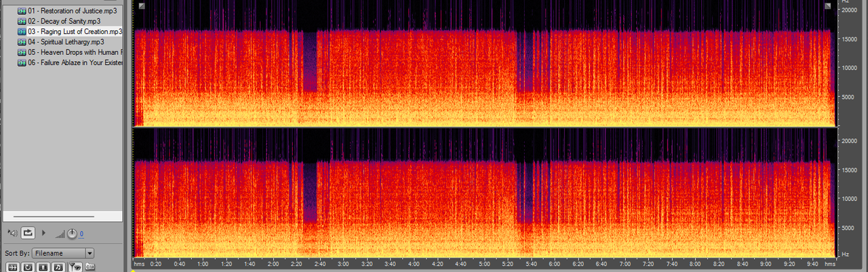
Task: Adjust the preview volume knob
Action: click(x=71, y=233)
